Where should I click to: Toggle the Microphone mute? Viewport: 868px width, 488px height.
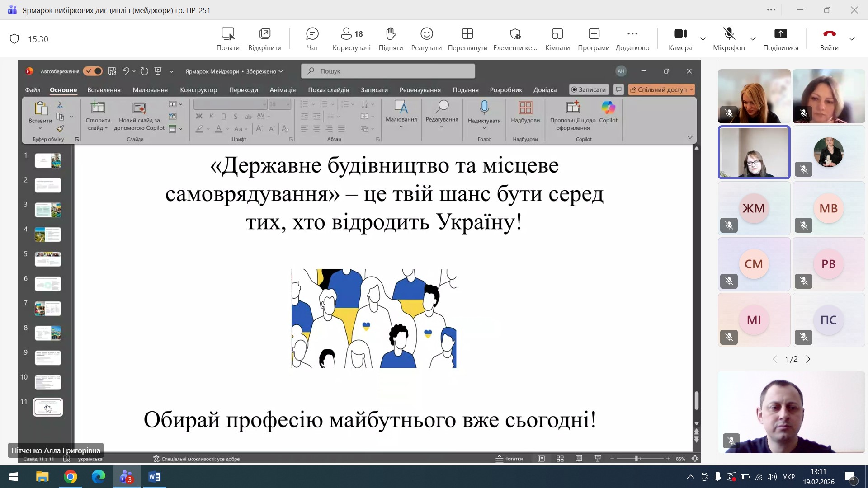[728, 39]
